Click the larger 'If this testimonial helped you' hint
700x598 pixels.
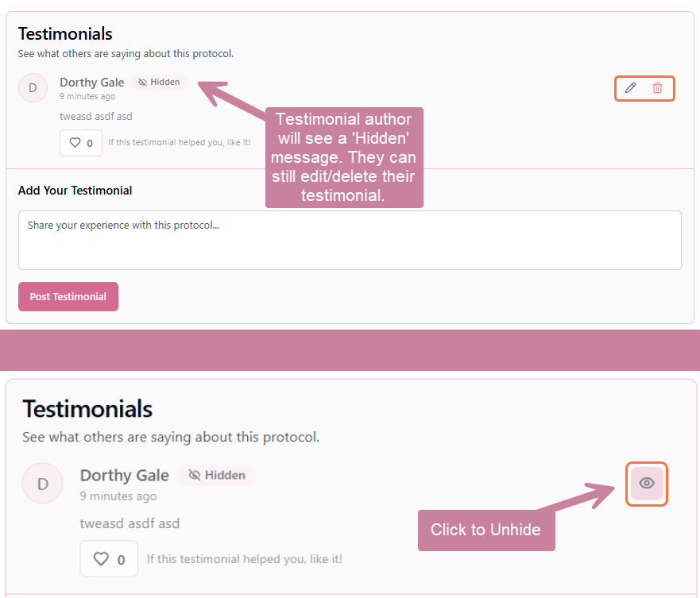[245, 559]
